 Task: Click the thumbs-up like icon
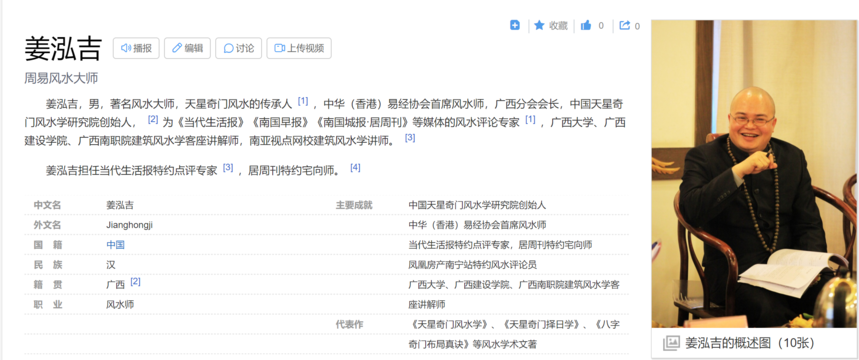coord(586,25)
